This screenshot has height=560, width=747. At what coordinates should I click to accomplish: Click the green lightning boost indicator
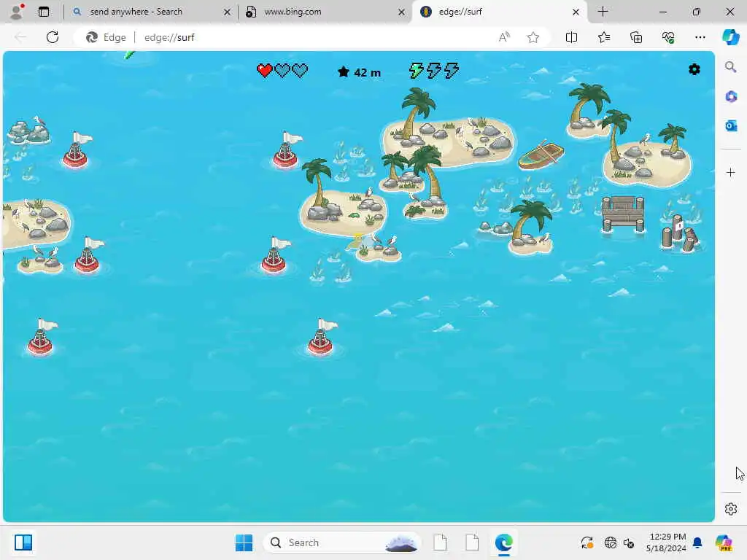417,71
